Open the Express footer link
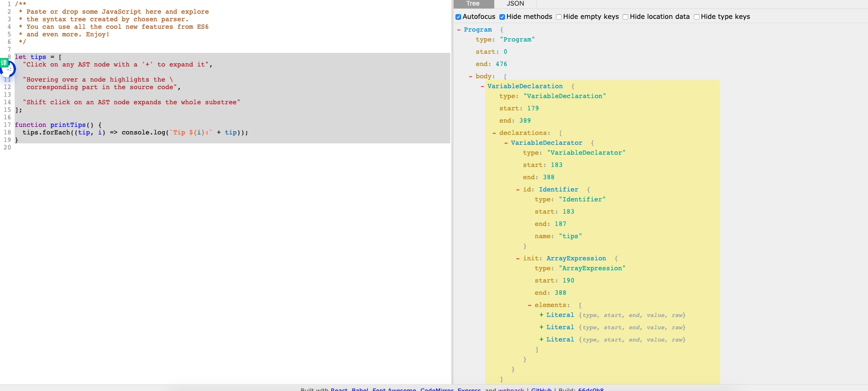Image resolution: width=868 pixels, height=391 pixels. coord(469,389)
